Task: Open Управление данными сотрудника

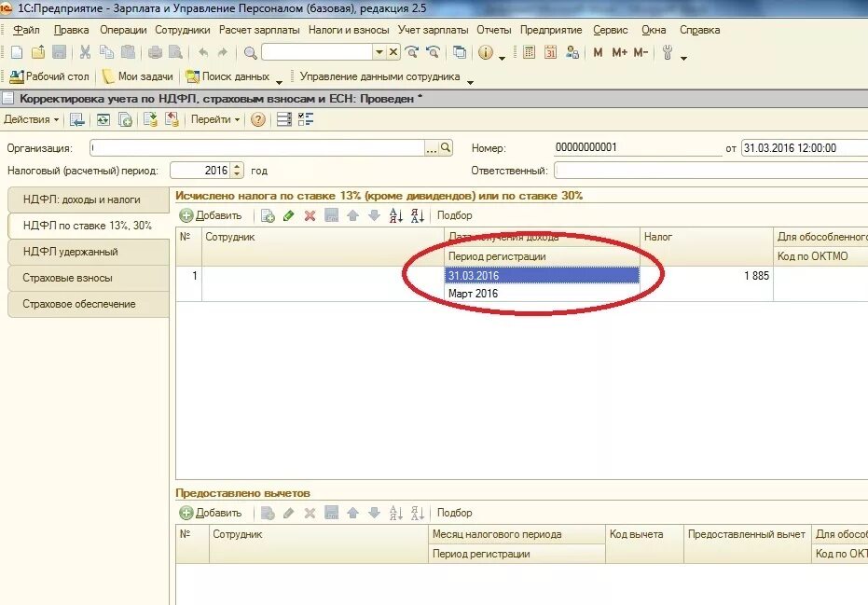Action: pyautogui.click(x=379, y=76)
